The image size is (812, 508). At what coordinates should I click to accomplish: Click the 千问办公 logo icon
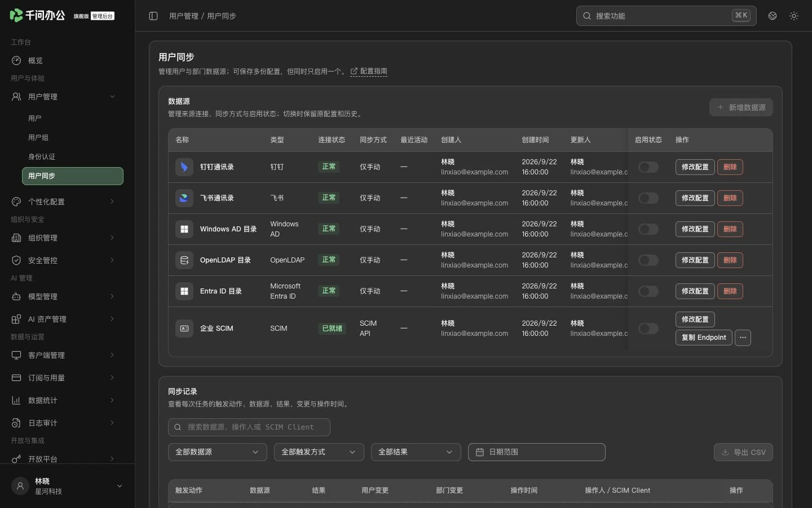16,15
